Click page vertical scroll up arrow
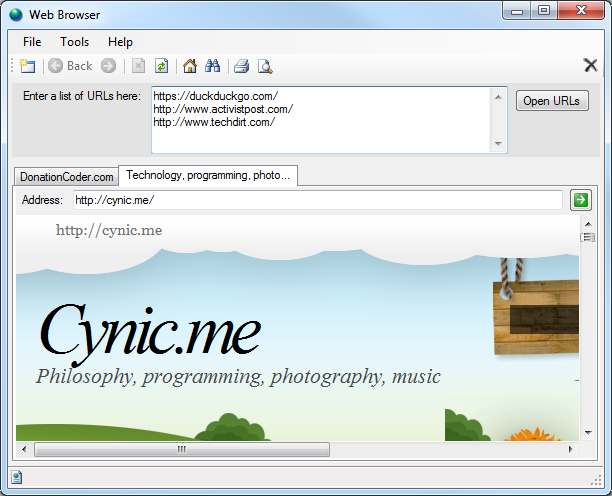The height and width of the screenshot is (496, 612). (x=588, y=224)
